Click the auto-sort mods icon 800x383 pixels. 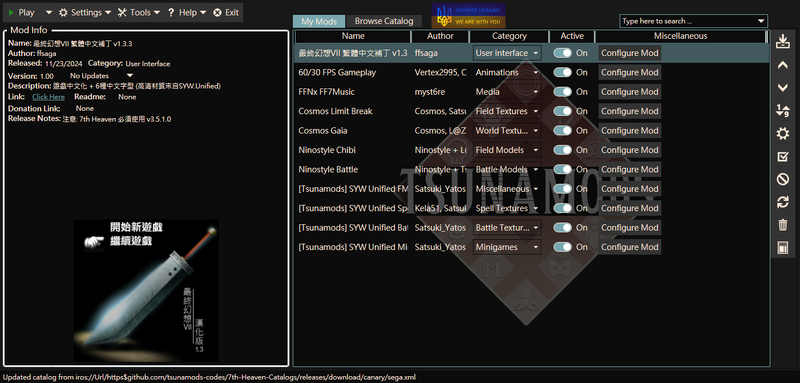pos(782,110)
